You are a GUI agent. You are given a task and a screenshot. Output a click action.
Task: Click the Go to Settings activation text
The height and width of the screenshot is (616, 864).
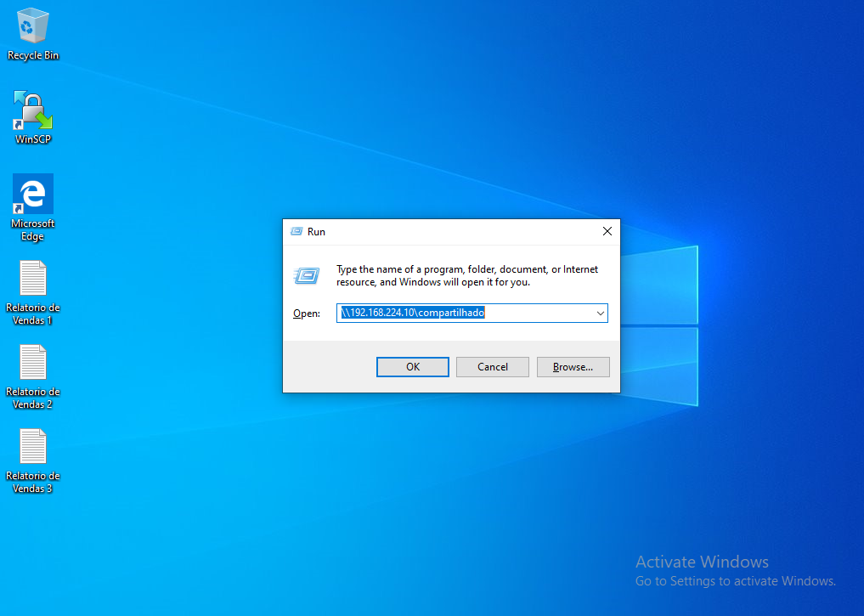[734, 581]
